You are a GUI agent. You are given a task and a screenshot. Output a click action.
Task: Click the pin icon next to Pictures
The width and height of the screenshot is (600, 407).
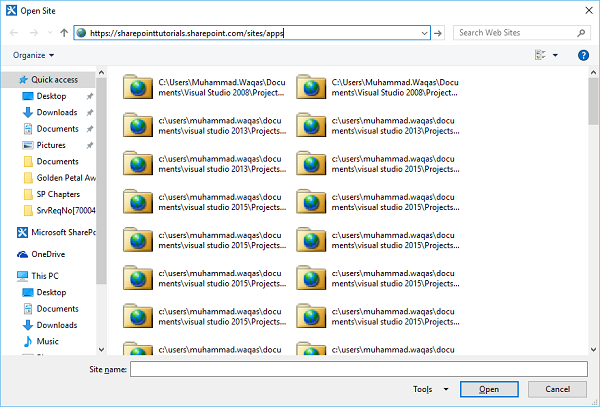90,145
